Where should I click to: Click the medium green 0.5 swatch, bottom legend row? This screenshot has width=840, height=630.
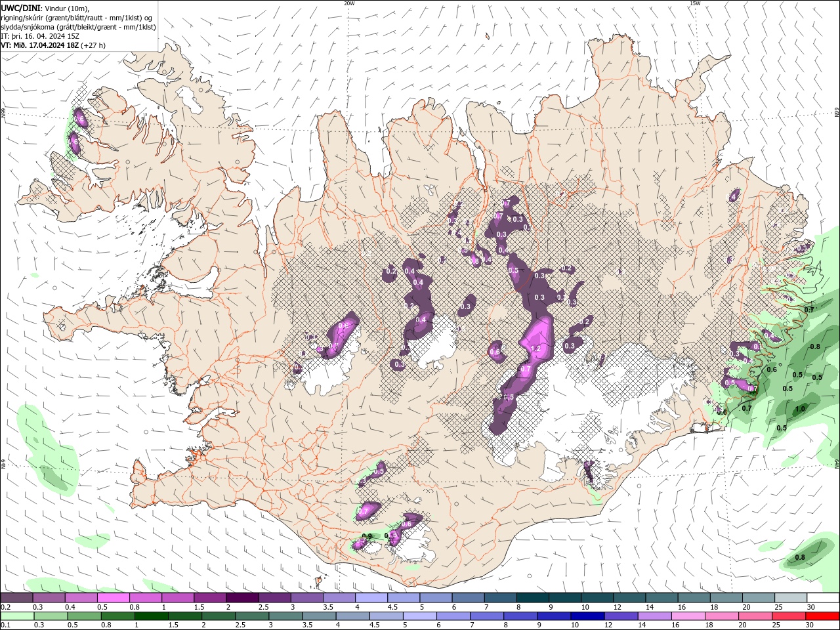[x=84, y=616]
